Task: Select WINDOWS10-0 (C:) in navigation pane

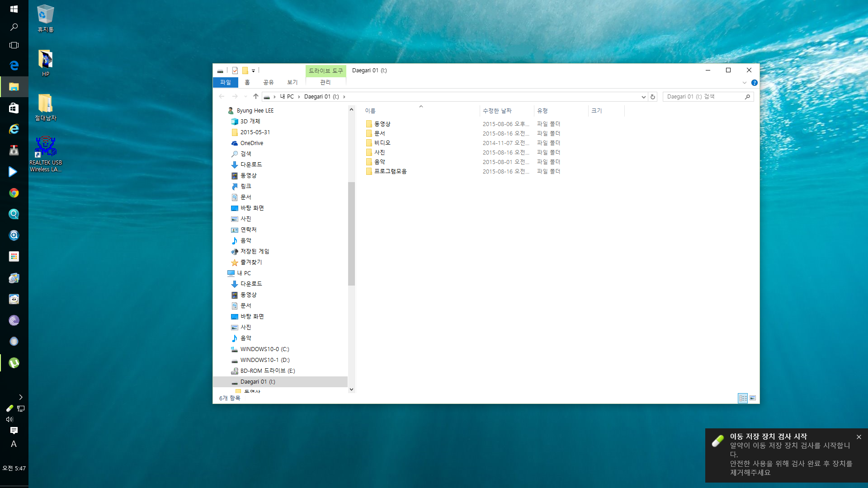Action: pyautogui.click(x=264, y=349)
